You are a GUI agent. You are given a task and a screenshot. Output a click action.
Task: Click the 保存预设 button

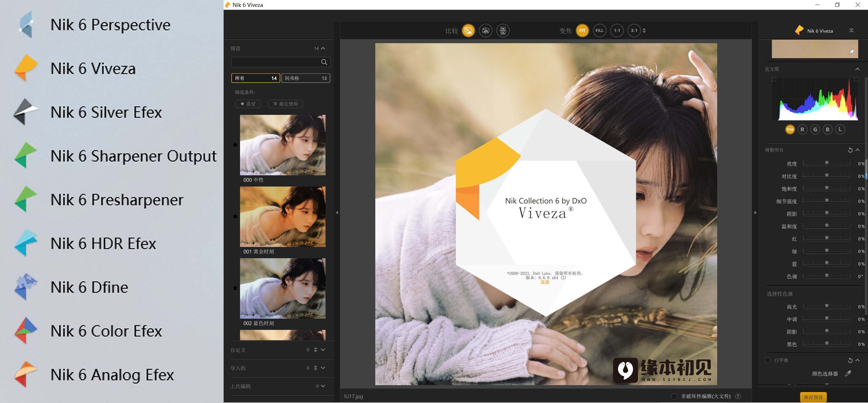point(813,397)
